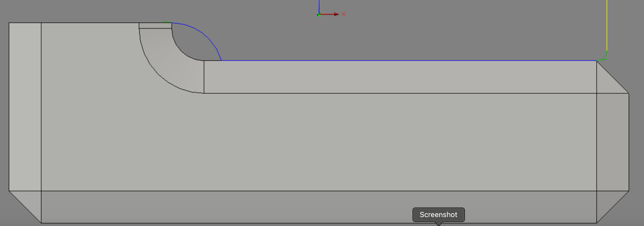Click the Screenshot tooltip label
Screen dimensions: 644x226
[x=438, y=215]
